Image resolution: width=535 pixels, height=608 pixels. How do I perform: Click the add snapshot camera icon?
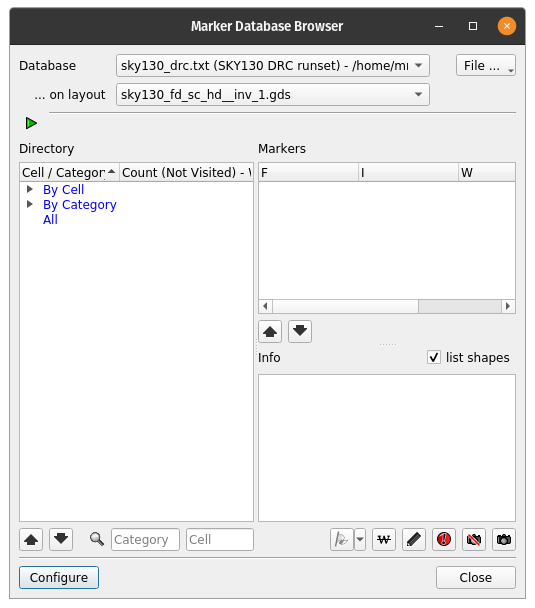pyautogui.click(x=504, y=539)
